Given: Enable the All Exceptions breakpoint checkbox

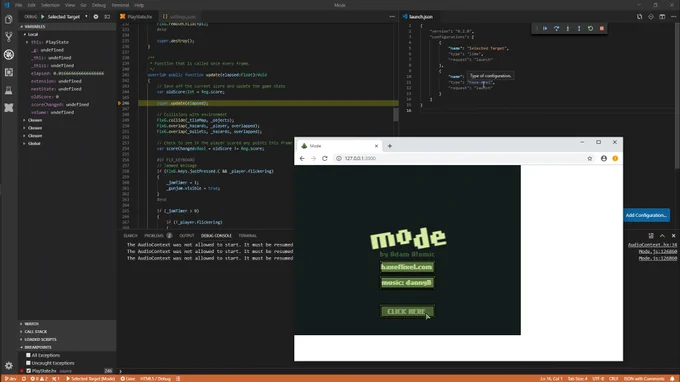Looking at the screenshot, I should [28, 355].
